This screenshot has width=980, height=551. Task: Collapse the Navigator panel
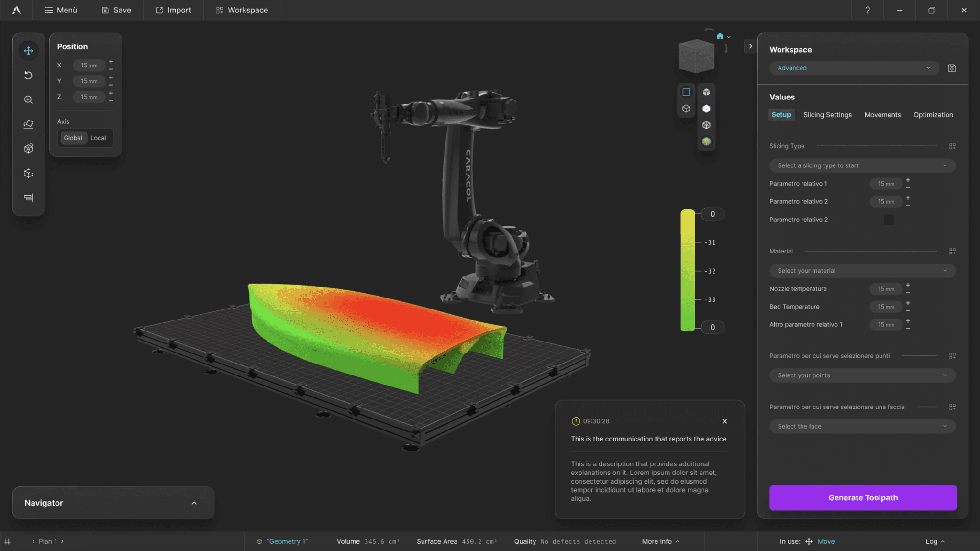click(194, 503)
